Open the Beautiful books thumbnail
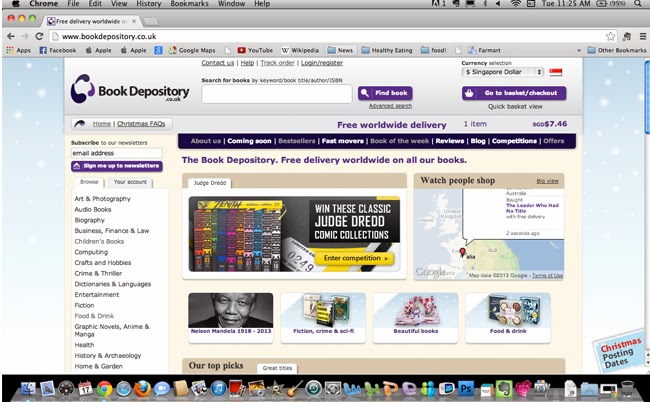This screenshot has height=402, width=650. 415,317
